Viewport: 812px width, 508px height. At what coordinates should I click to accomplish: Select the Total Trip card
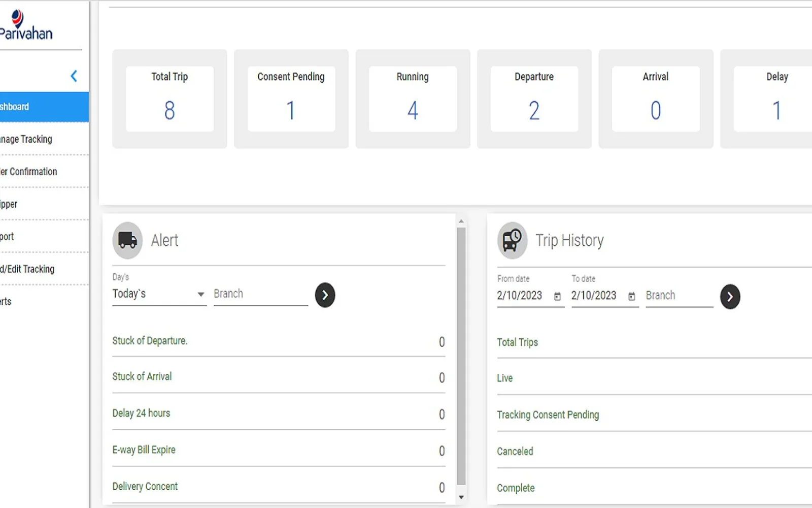[170, 99]
